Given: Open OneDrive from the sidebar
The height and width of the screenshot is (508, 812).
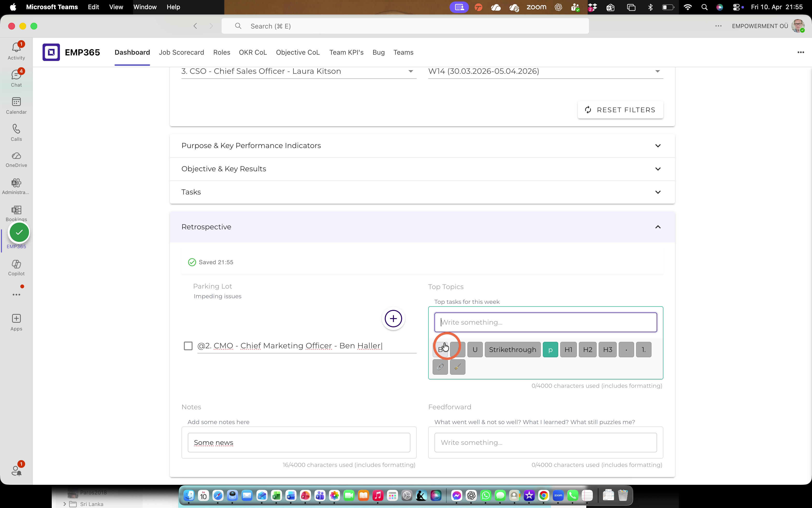Looking at the screenshot, I should 16,160.
